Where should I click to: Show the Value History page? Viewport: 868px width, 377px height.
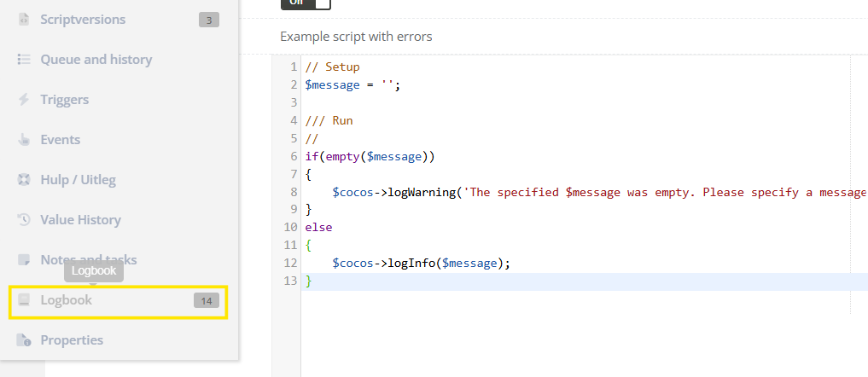click(80, 220)
